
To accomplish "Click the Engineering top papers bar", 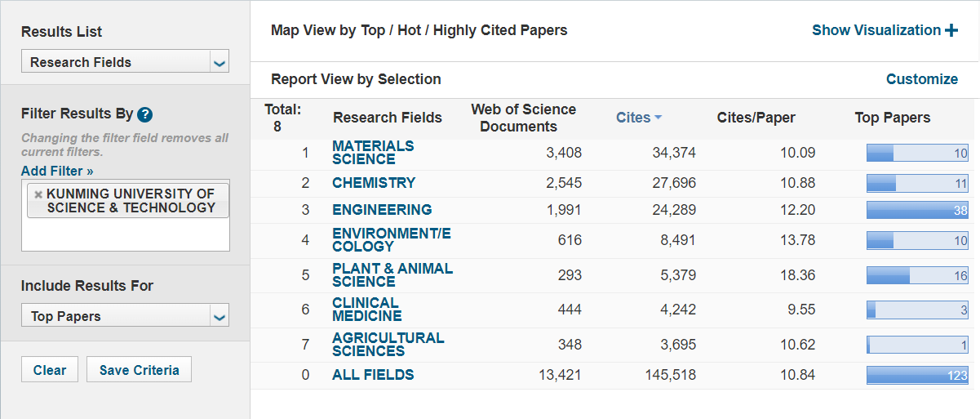I will (917, 210).
